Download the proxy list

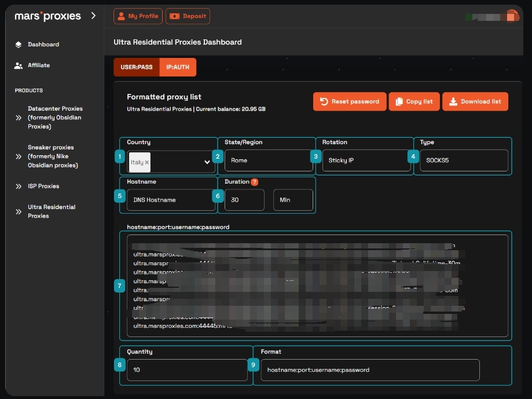click(475, 101)
